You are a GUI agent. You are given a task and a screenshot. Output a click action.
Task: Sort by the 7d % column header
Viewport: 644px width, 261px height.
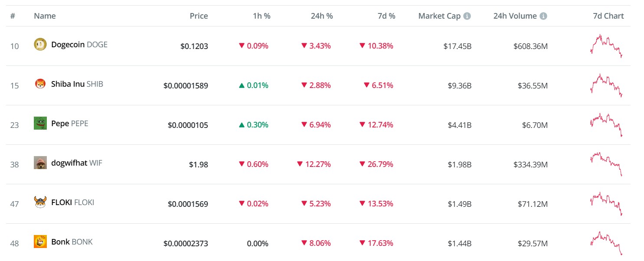click(x=386, y=16)
